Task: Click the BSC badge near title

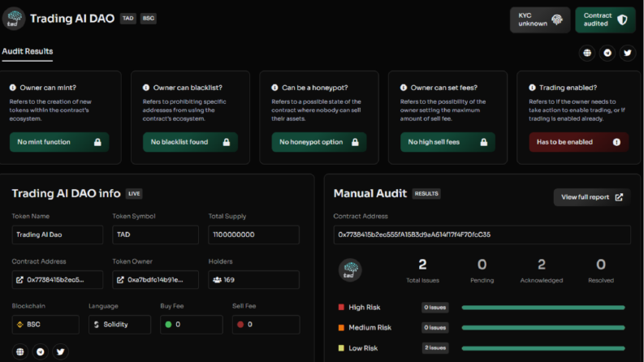Action: click(x=149, y=19)
